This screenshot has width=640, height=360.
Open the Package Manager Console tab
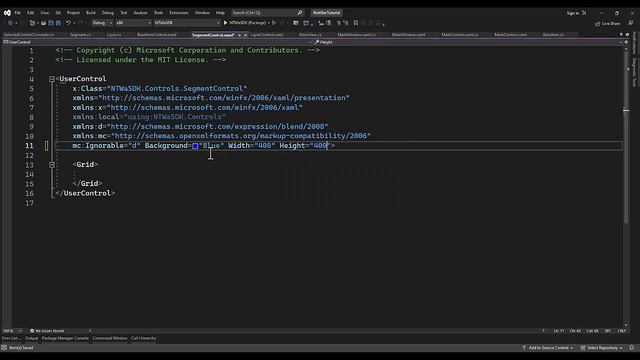click(x=65, y=338)
